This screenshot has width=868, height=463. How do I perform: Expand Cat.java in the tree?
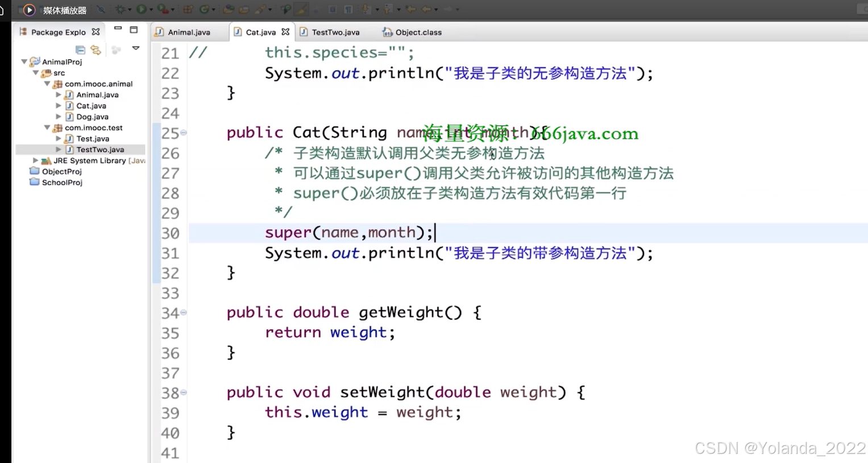(59, 106)
